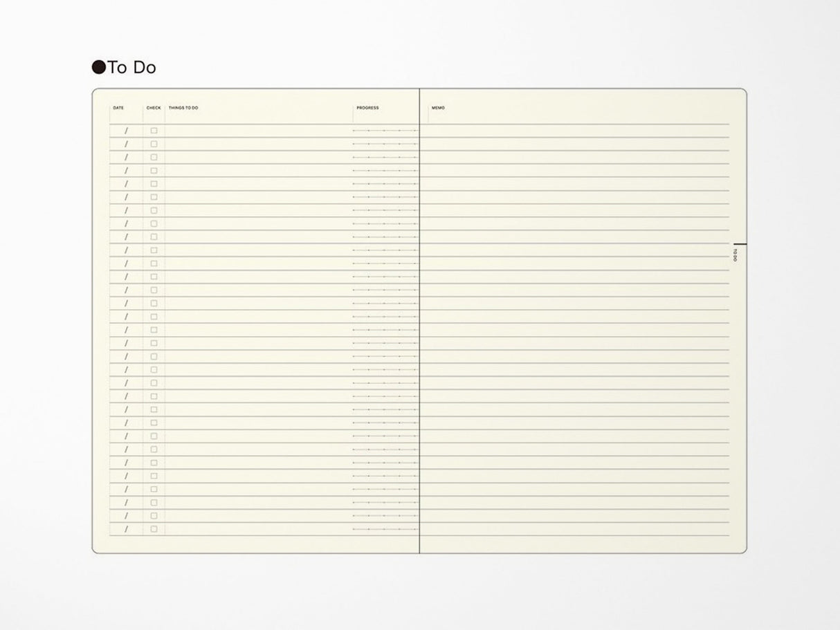This screenshot has height=630, width=840.
Task: Click the dotted progress slider in row one
Action: click(384, 129)
